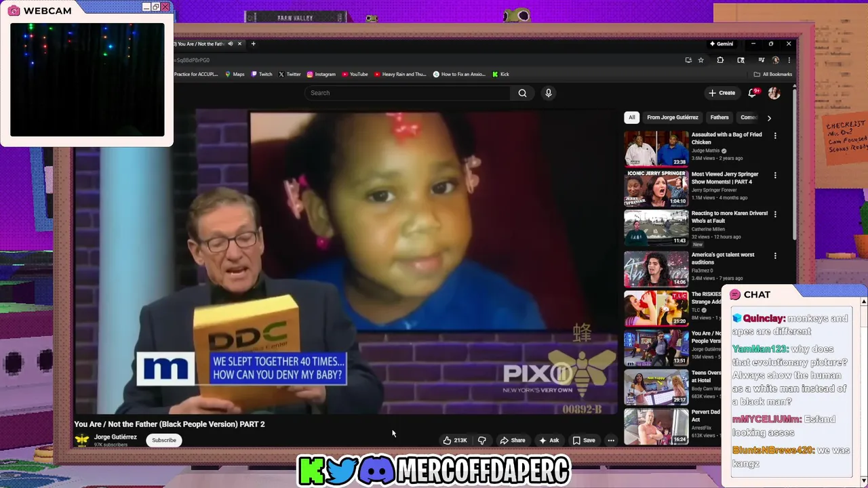Screen dimensions: 868x488
Task: Click the main video player area
Action: click(x=347, y=263)
